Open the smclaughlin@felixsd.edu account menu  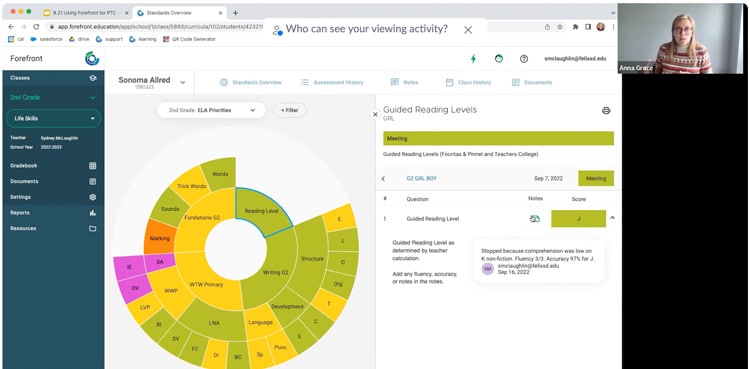tap(575, 58)
